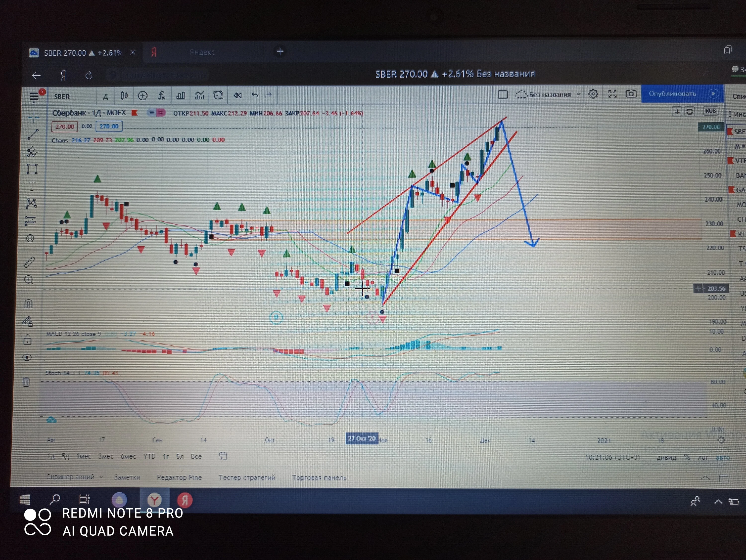
Task: Click the red 270.00 sell button
Action: click(64, 127)
